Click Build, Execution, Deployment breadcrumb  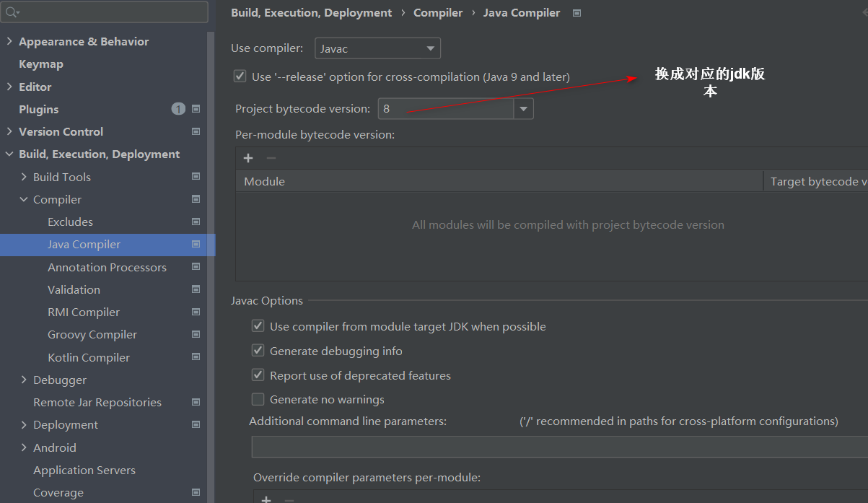point(311,13)
